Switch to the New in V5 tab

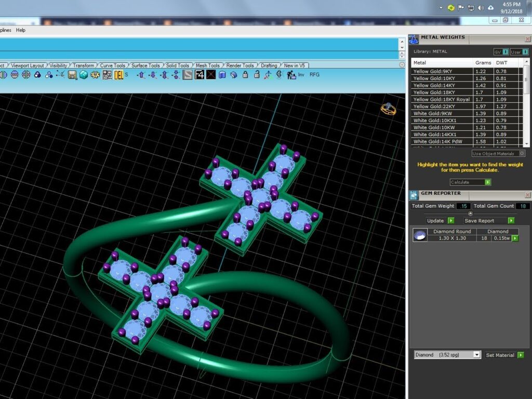coord(295,65)
